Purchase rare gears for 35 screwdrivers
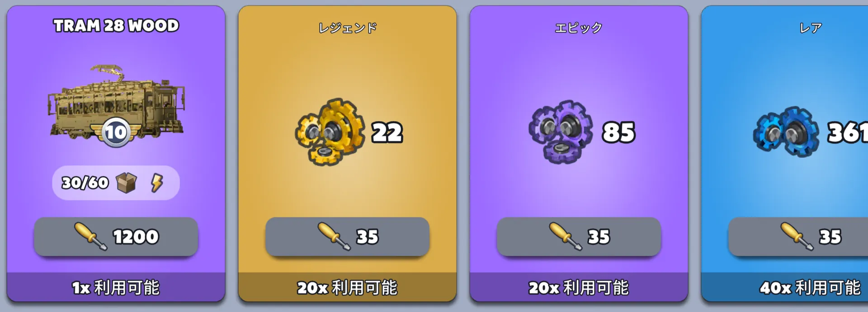The height and width of the screenshot is (312, 868). (798, 236)
